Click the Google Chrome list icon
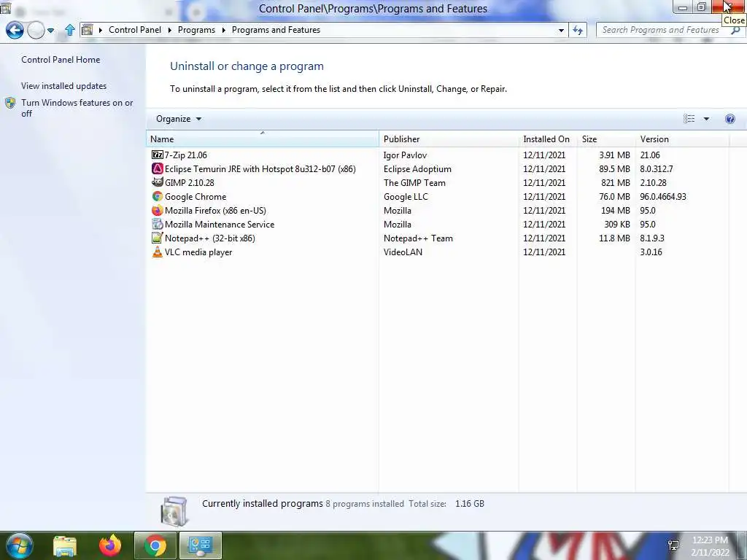Image resolution: width=747 pixels, height=560 pixels. coord(158,196)
